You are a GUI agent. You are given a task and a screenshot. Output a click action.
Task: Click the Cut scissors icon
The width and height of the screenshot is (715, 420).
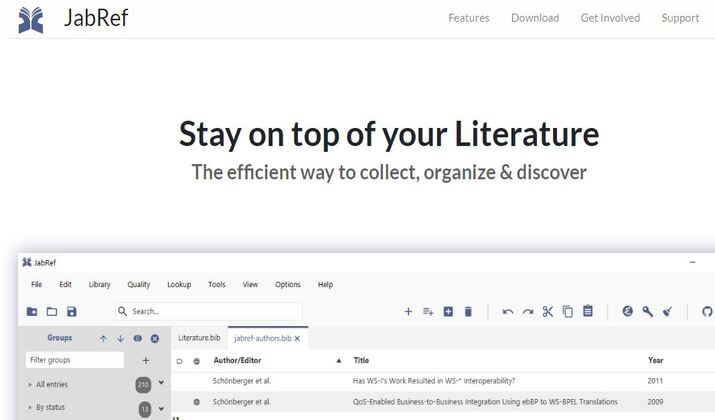click(548, 311)
